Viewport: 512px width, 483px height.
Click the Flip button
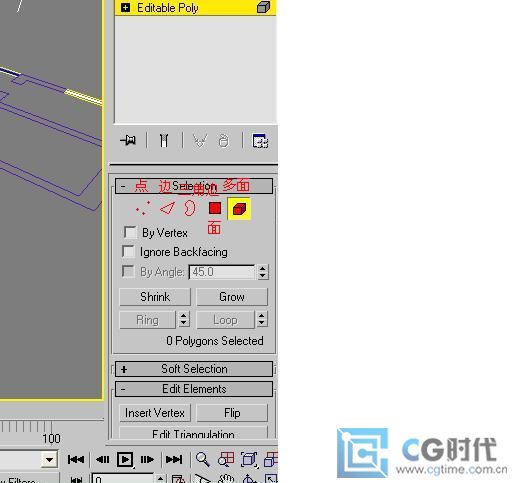pyautogui.click(x=232, y=413)
